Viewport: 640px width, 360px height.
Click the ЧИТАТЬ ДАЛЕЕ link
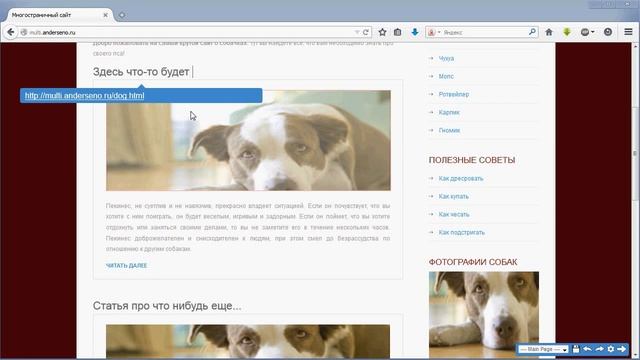[126, 266]
